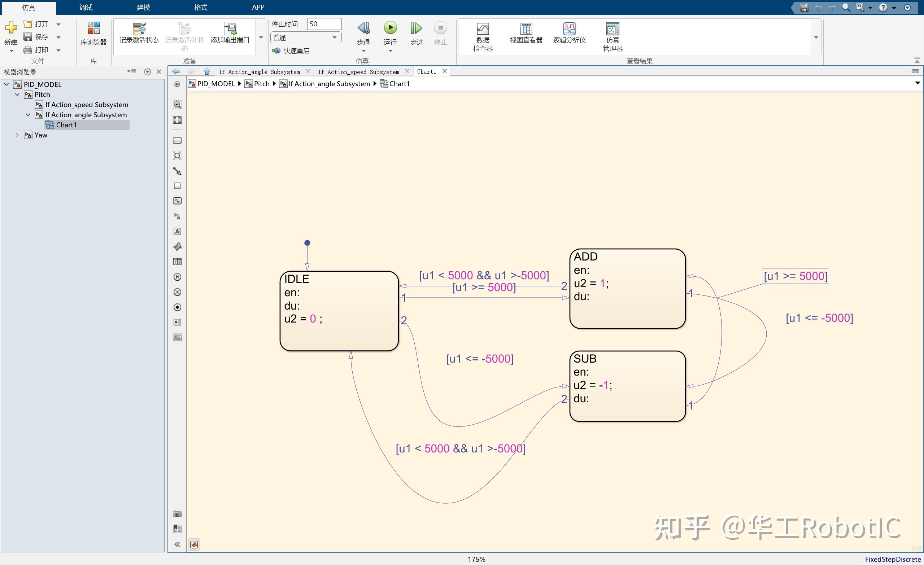The image size is (924, 565).
Task: Select the default transition tool in palette
Action: [x=177, y=171]
